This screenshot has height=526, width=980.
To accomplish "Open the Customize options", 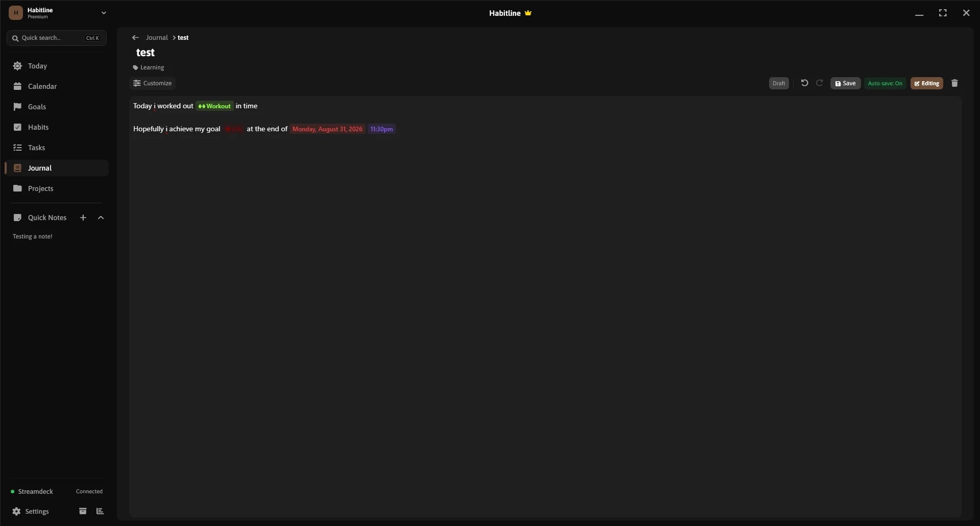I will point(153,83).
